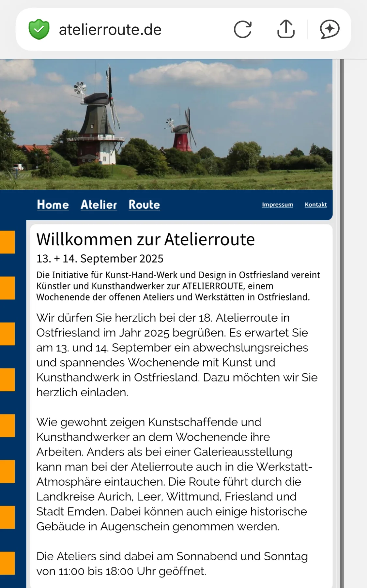Click the line 'Die Ateliers sind dabei am Sonnabend'
367x588 pixels.
tap(172, 556)
